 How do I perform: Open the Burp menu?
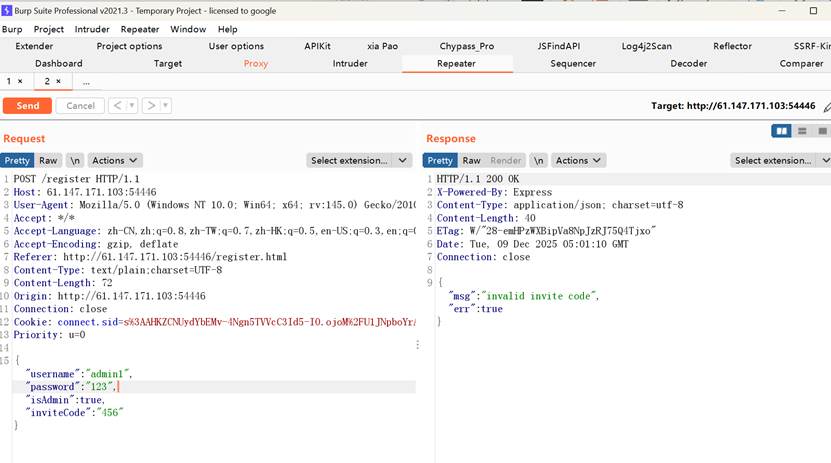coord(12,29)
